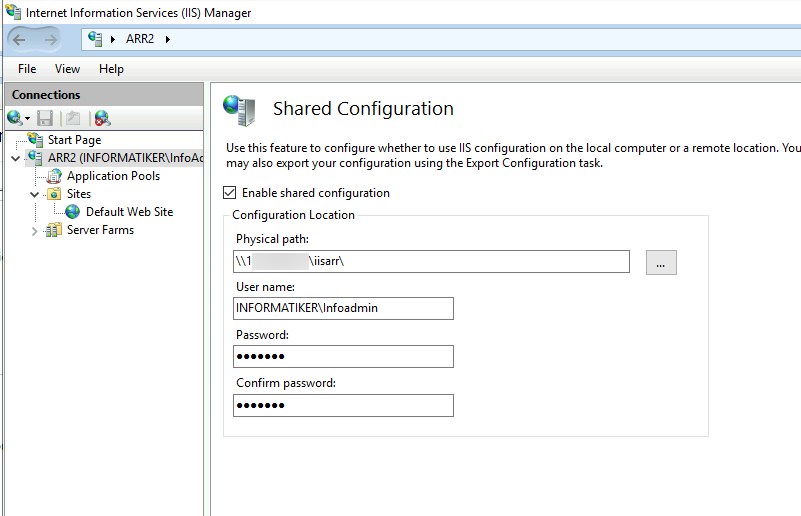Open the View menu
Screen dimensions: 801x516
point(67,69)
